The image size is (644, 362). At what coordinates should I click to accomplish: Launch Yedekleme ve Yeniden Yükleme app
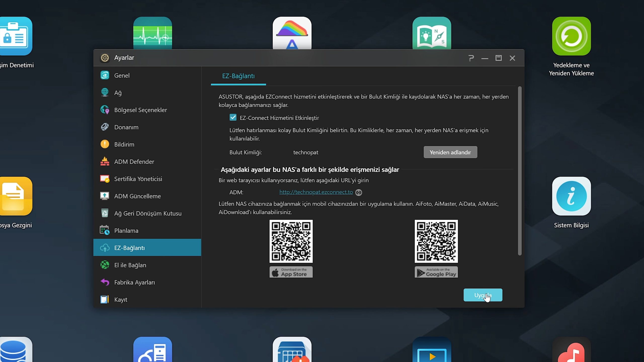click(x=571, y=36)
